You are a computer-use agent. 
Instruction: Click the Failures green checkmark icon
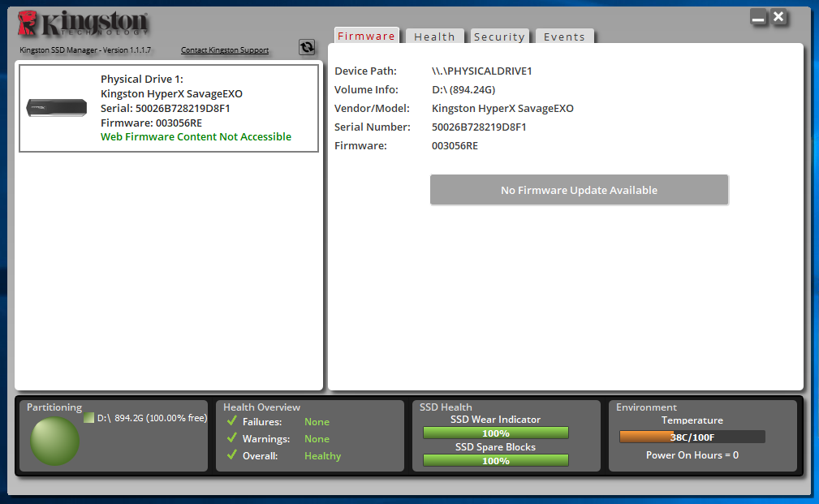[x=232, y=421]
